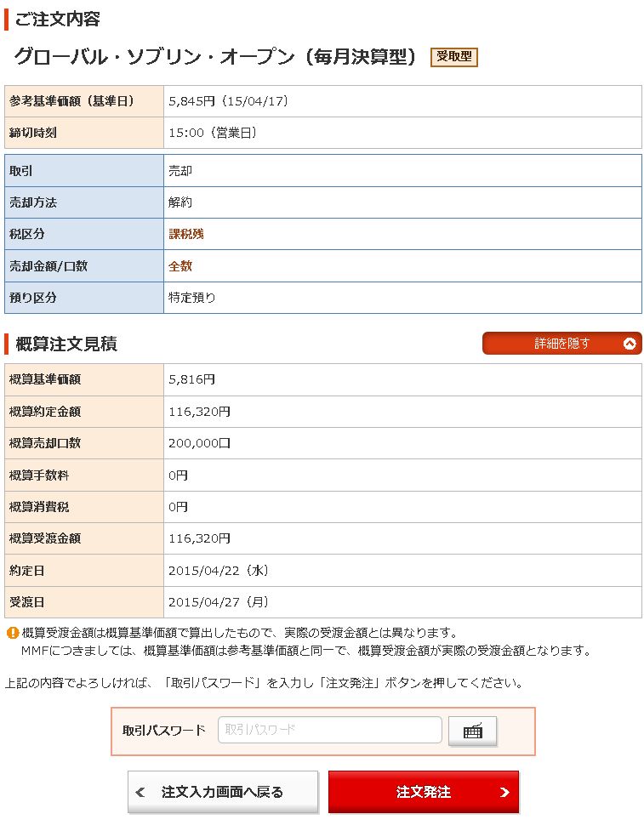This screenshot has width=644, height=831.
Task: Click the 受取型 badge next to the fund name
Action: pyautogui.click(x=454, y=57)
